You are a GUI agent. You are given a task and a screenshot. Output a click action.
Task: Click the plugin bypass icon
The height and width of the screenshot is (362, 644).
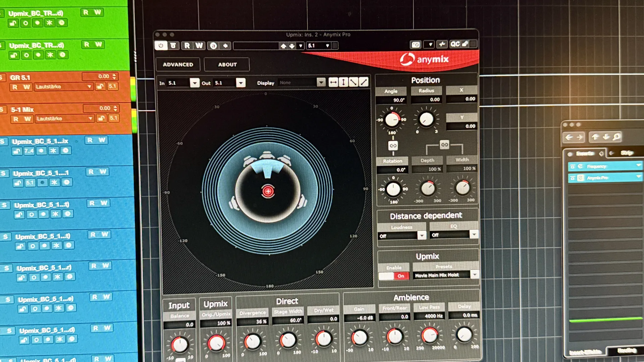point(173,46)
